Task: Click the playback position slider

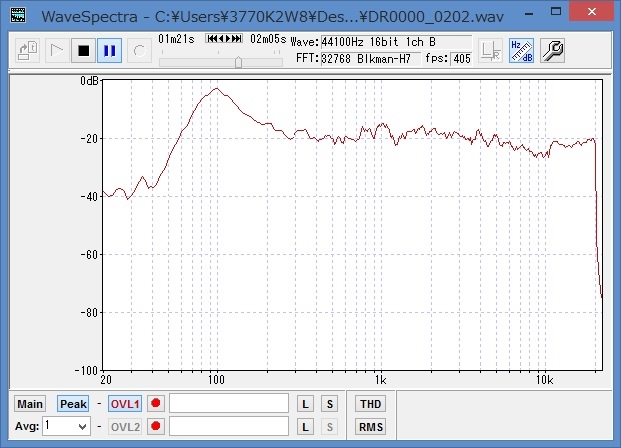Action: (238, 61)
